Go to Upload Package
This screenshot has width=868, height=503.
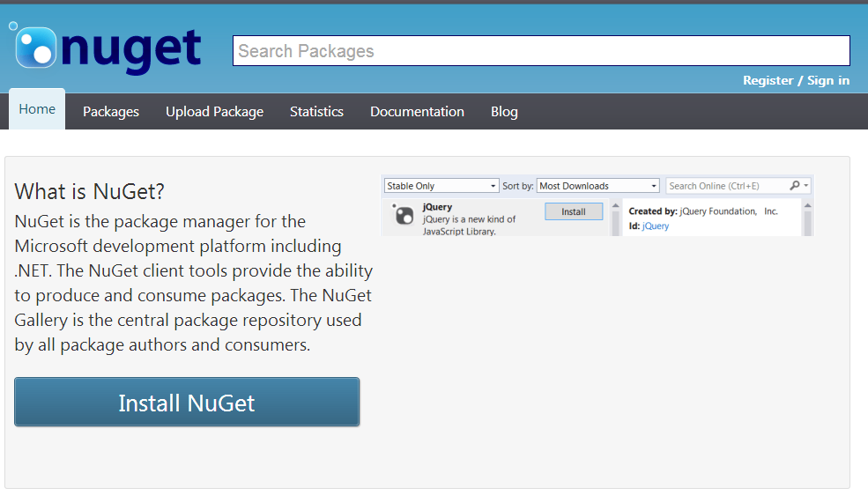point(214,112)
